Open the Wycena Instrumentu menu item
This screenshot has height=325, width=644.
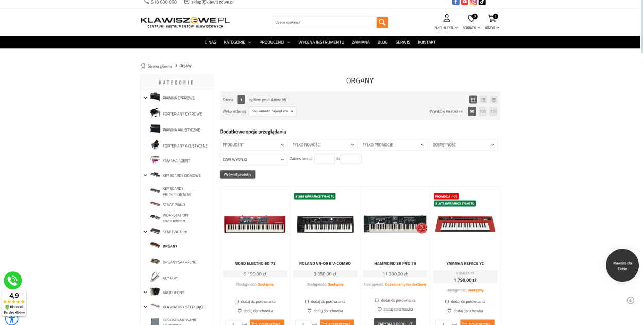click(x=321, y=42)
